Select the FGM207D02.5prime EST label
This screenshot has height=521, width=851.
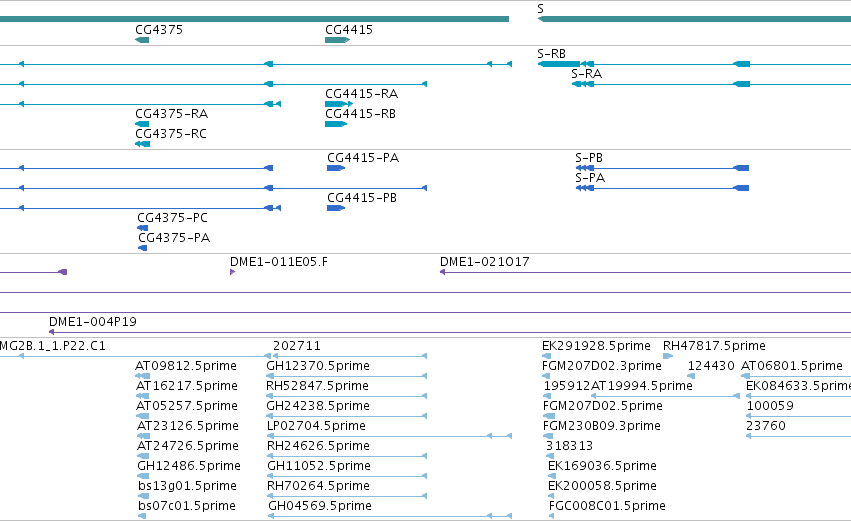coord(603,406)
